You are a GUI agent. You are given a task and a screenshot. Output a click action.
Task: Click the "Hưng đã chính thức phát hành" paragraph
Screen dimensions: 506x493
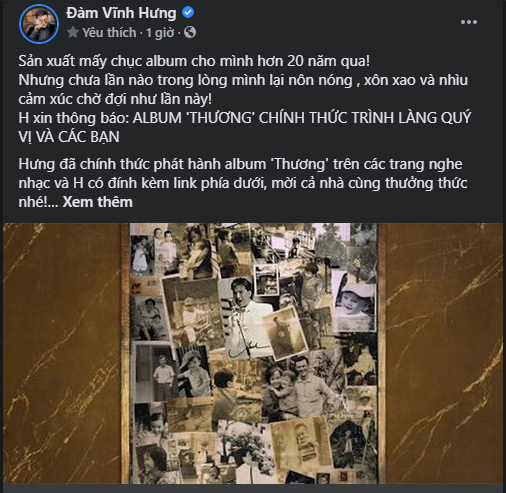coord(243,183)
